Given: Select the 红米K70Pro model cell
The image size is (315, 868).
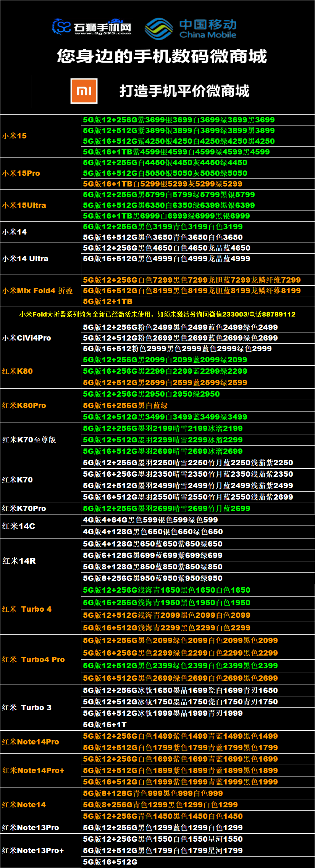Looking at the screenshot, I should [x=40, y=508].
